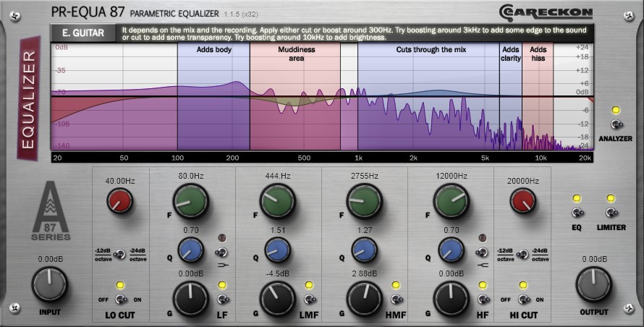The width and height of the screenshot is (644, 327).
Task: Click the 444.Hz LMF frequency readout
Action: click(x=278, y=176)
